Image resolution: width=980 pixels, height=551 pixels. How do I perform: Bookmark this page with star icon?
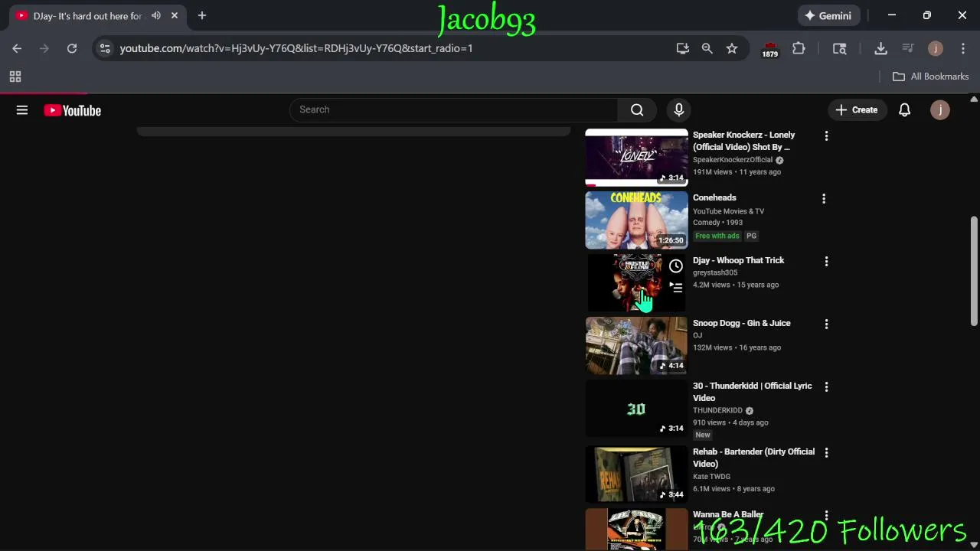pos(732,48)
